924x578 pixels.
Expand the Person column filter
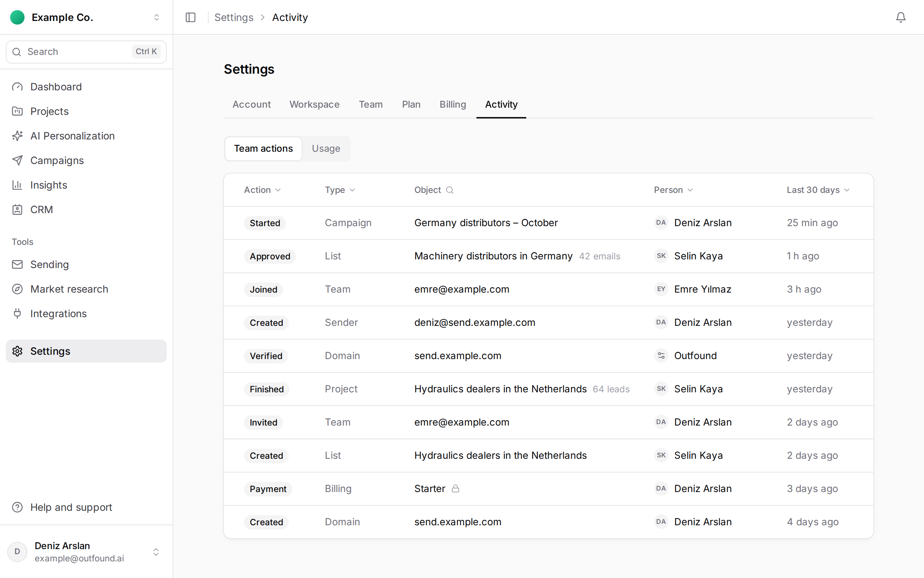click(673, 190)
